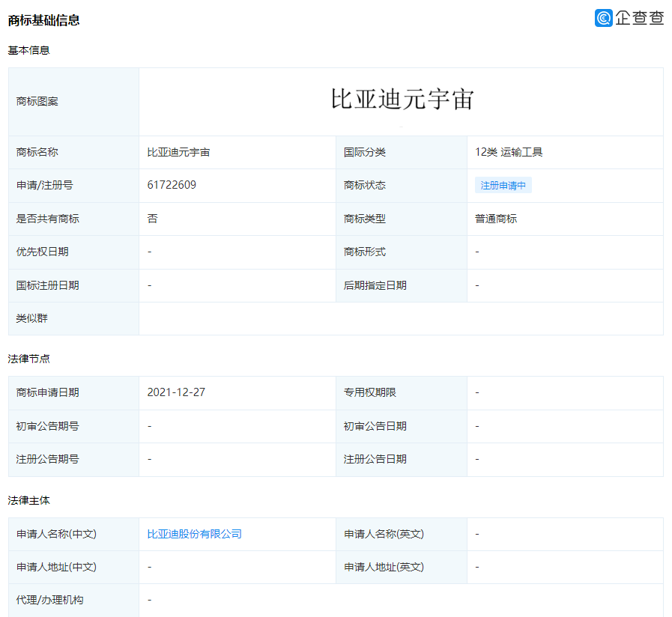Select the 比亚迪元宇宙 trademark image
672x617 pixels.
coord(402,100)
